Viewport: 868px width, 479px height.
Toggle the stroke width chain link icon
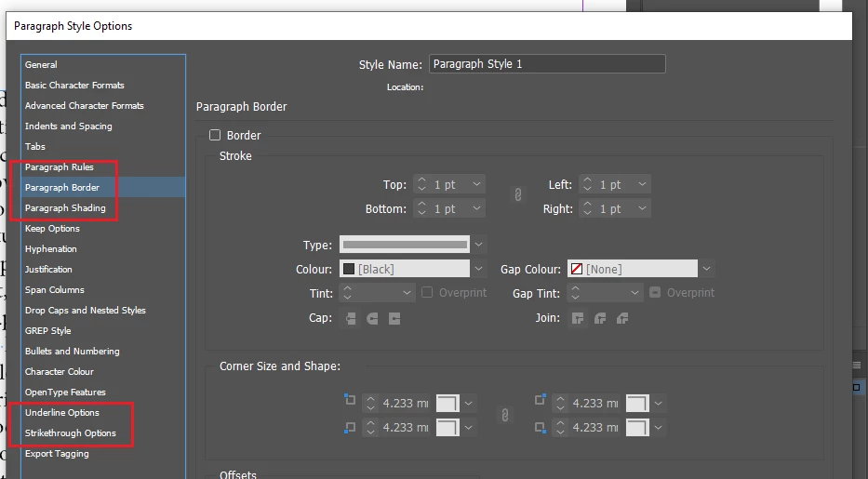pos(517,195)
